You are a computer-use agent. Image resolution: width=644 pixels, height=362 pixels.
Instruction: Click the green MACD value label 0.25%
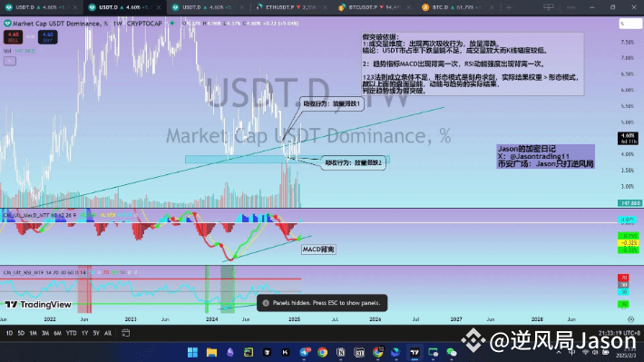(x=629, y=236)
